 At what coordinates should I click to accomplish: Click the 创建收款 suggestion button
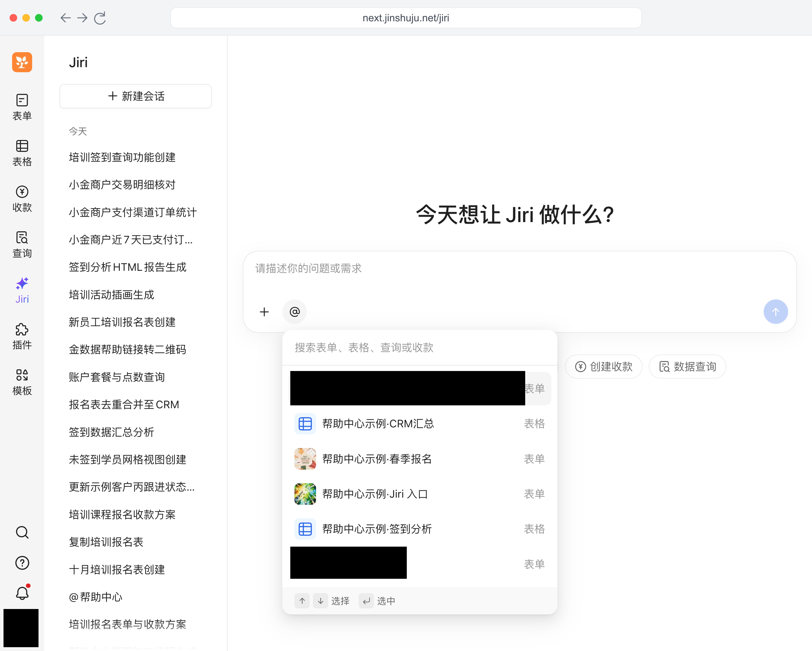(x=604, y=366)
